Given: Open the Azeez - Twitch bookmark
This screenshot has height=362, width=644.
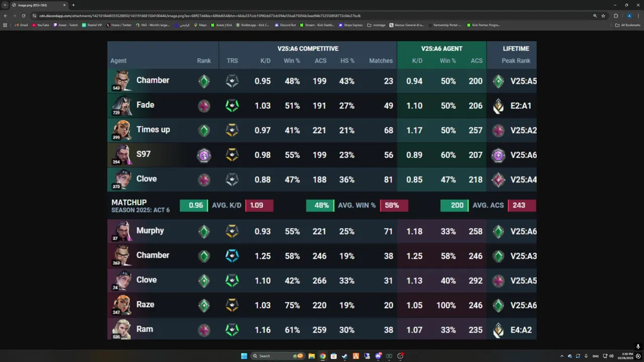Looking at the screenshot, I should click(x=66, y=25).
